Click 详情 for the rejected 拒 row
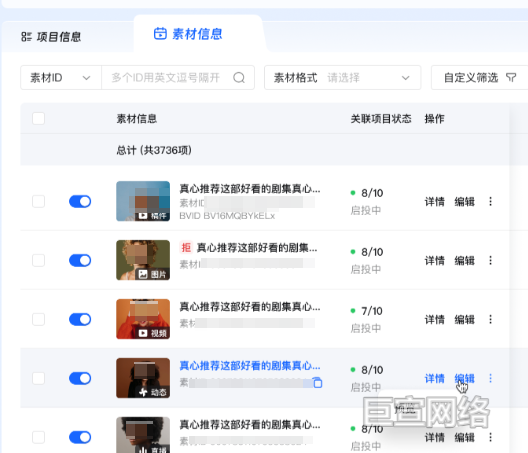The image size is (528, 453). (434, 261)
